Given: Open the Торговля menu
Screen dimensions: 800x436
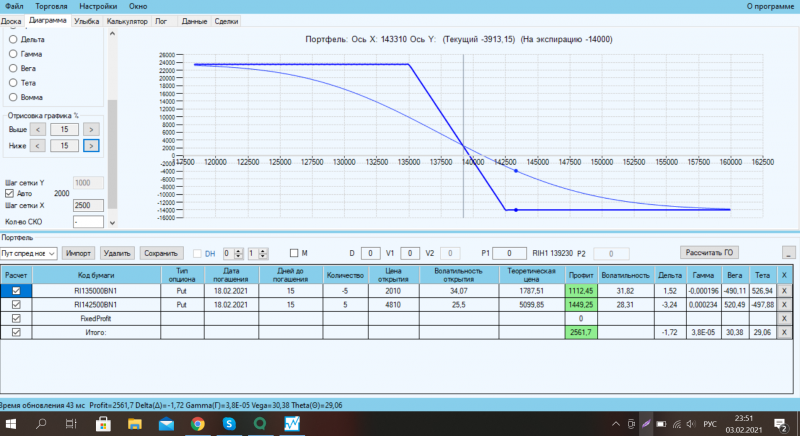Looking at the screenshot, I should pos(51,6).
